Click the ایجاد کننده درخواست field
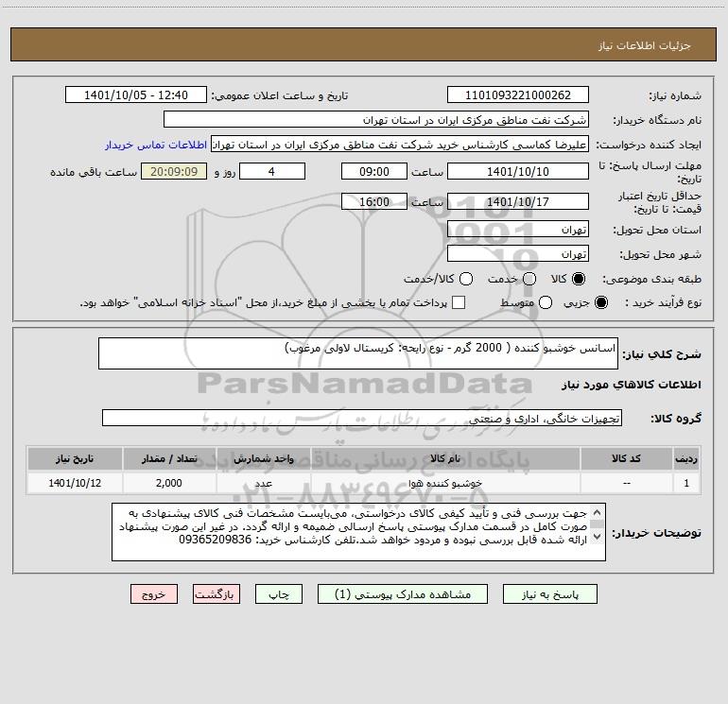This screenshot has width=728, height=704. (x=400, y=144)
